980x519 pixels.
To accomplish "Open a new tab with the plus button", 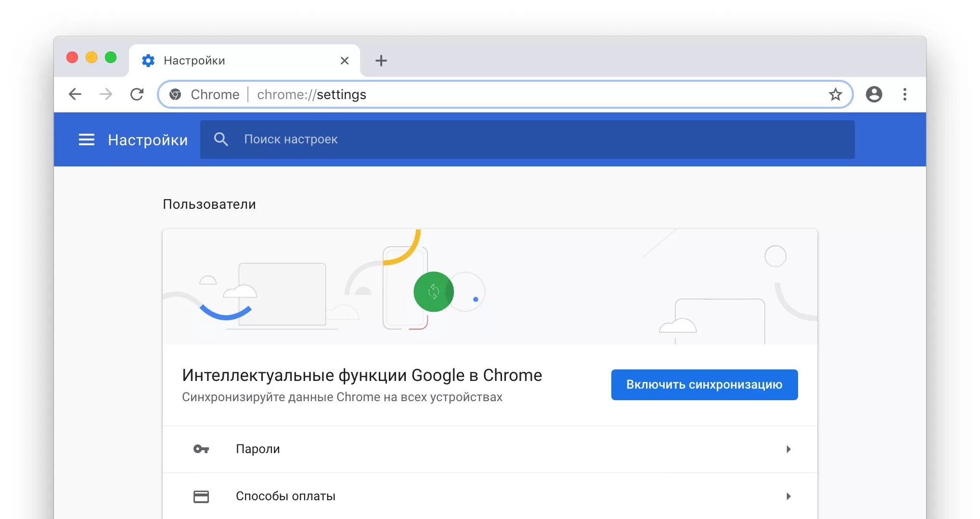I will pos(381,61).
